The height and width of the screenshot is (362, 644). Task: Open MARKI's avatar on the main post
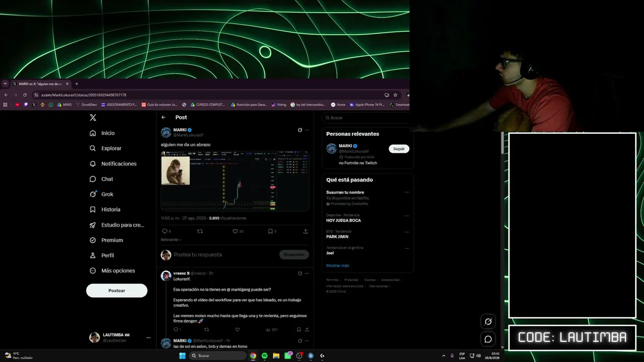tap(166, 133)
